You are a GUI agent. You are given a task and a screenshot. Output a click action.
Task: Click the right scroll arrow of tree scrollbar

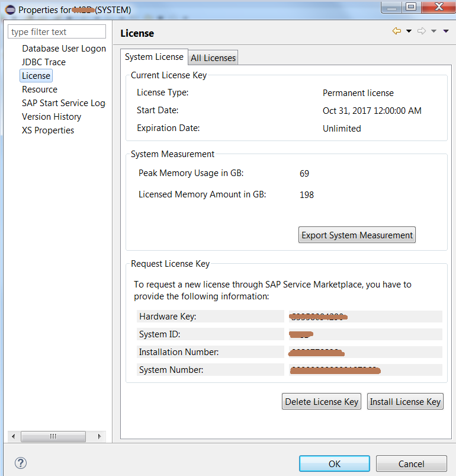pyautogui.click(x=99, y=436)
